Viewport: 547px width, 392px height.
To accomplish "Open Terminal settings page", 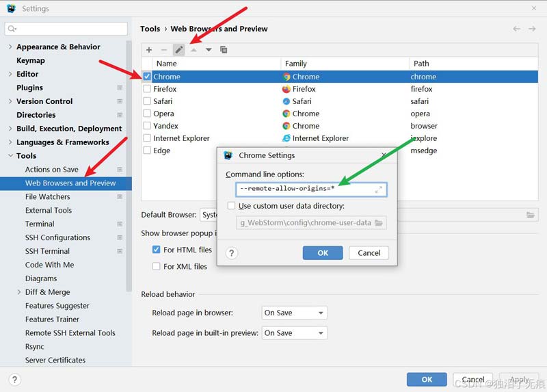I will (40, 224).
